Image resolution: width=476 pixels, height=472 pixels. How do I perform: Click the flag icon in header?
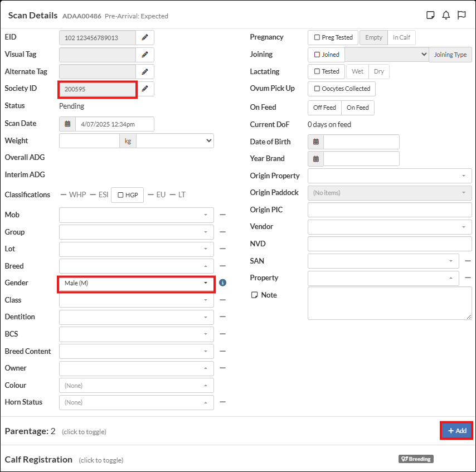point(462,16)
